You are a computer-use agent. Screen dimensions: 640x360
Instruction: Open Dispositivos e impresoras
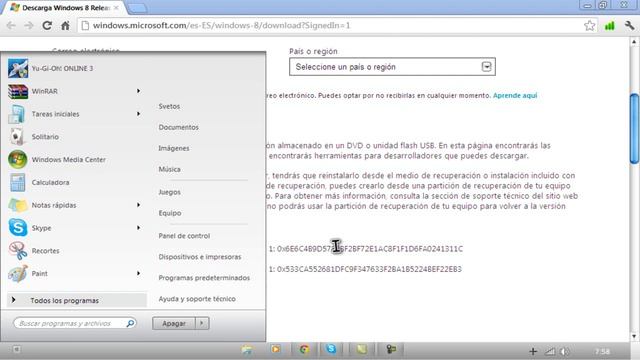tap(200, 257)
